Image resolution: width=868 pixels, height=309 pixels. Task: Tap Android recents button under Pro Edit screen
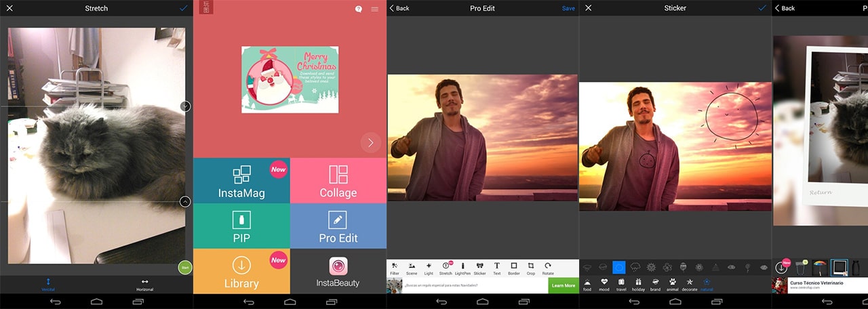click(523, 302)
